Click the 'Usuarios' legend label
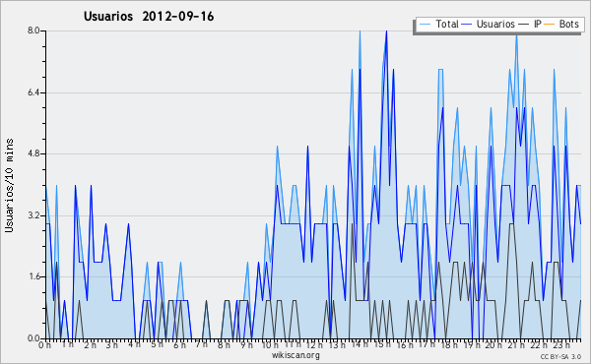591x364 pixels. coord(495,24)
